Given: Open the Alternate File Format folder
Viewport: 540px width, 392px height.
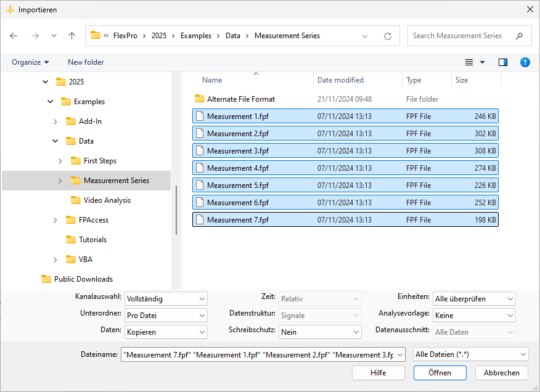Looking at the screenshot, I should pos(240,99).
